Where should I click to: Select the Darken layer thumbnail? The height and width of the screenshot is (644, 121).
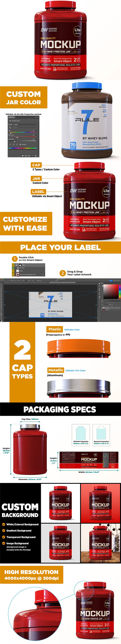[x=18, y=271]
